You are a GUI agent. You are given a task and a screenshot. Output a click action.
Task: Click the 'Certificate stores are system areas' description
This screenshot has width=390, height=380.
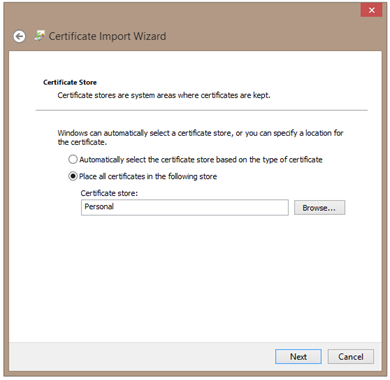[164, 95]
